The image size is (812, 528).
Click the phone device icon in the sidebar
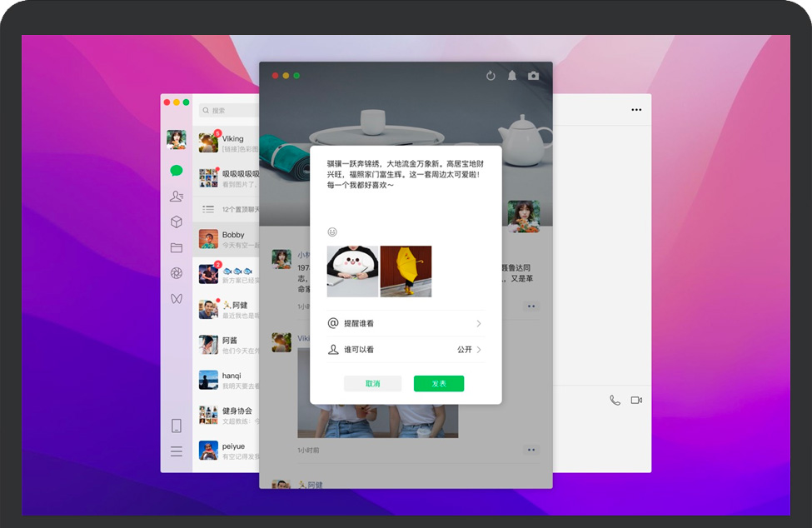pos(177,426)
